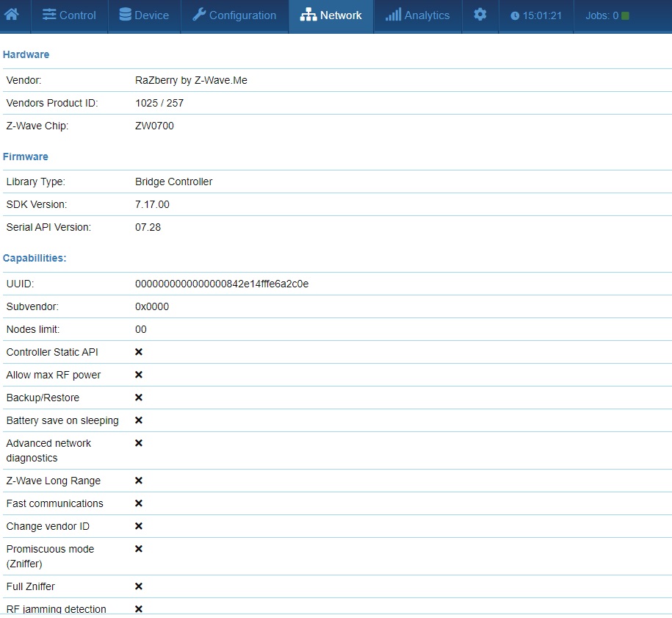Open the Analytics menu
The height and width of the screenshot is (618, 672).
tap(417, 15)
